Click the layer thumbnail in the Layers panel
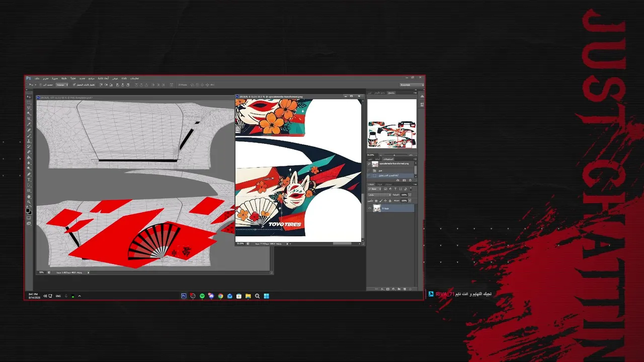 click(x=377, y=208)
